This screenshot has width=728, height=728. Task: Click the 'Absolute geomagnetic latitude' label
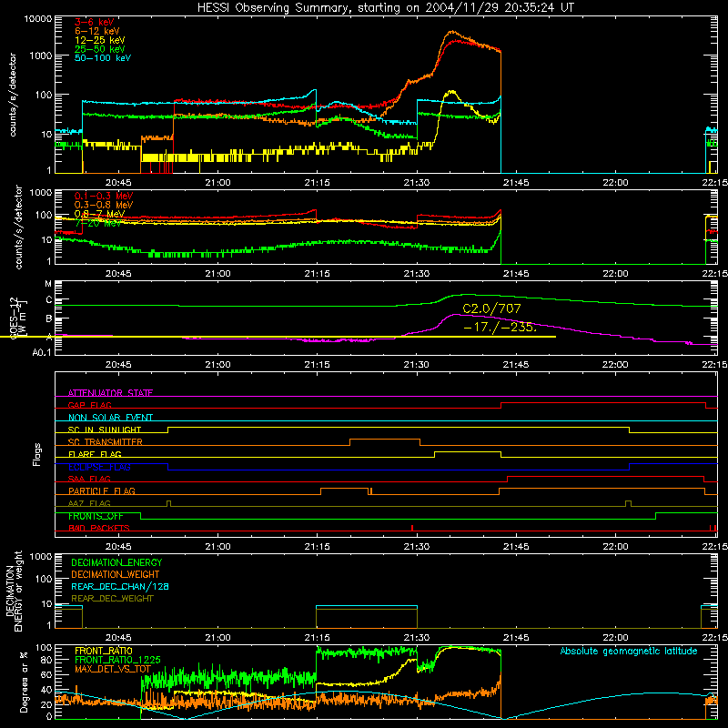pyautogui.click(x=629, y=651)
